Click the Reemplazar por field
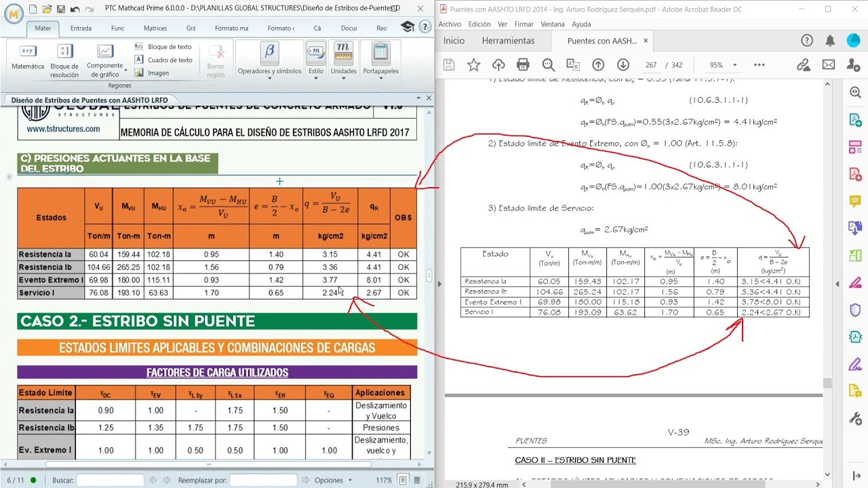Viewport: 868px width, 488px height. click(x=263, y=480)
